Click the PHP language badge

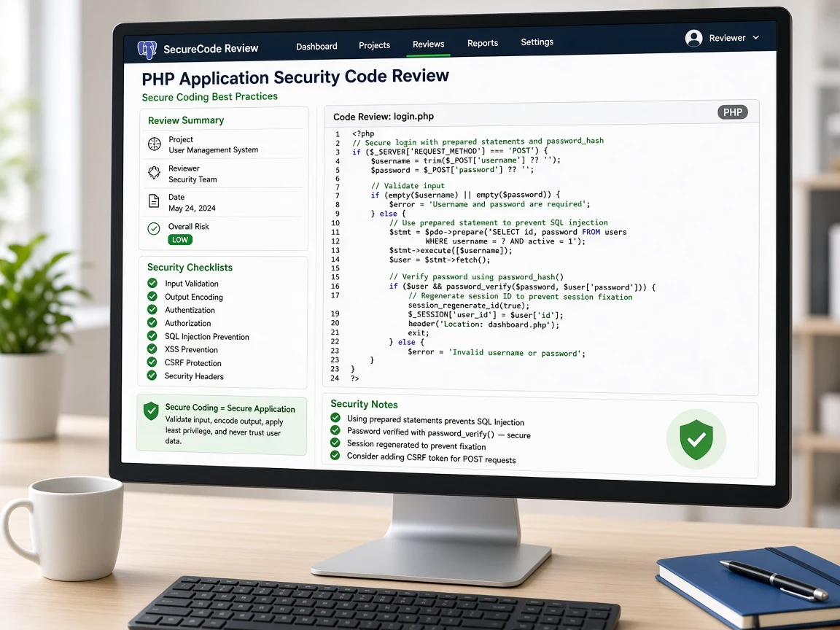tap(732, 112)
